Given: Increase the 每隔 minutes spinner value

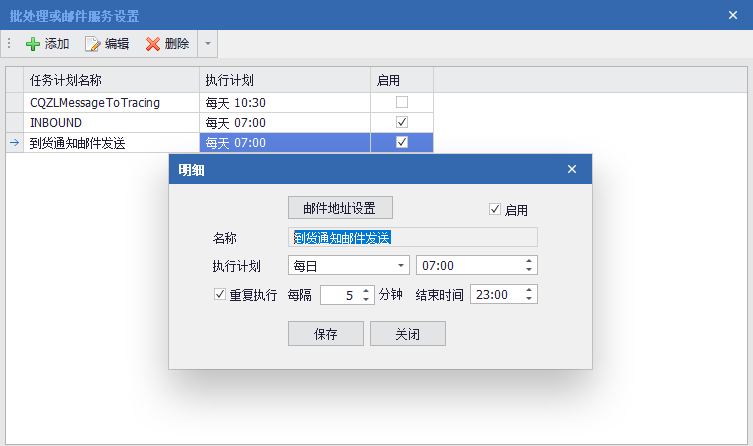Looking at the screenshot, I should (366, 290).
